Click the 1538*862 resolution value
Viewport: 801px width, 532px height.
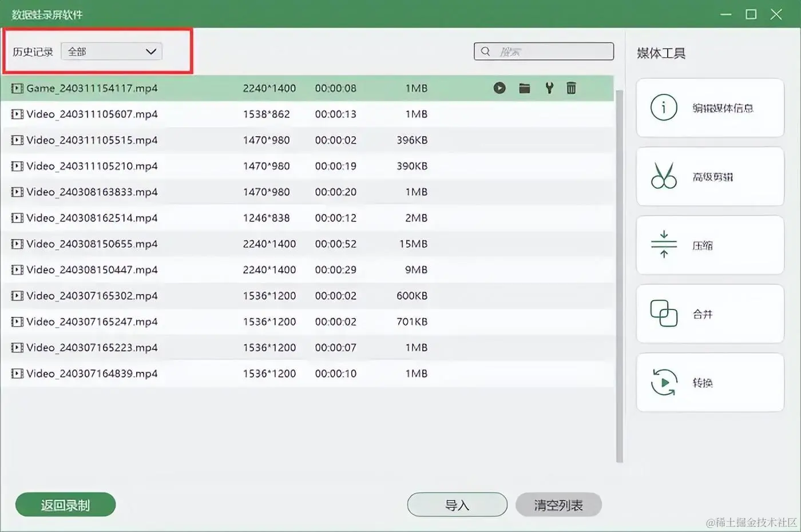pos(267,114)
